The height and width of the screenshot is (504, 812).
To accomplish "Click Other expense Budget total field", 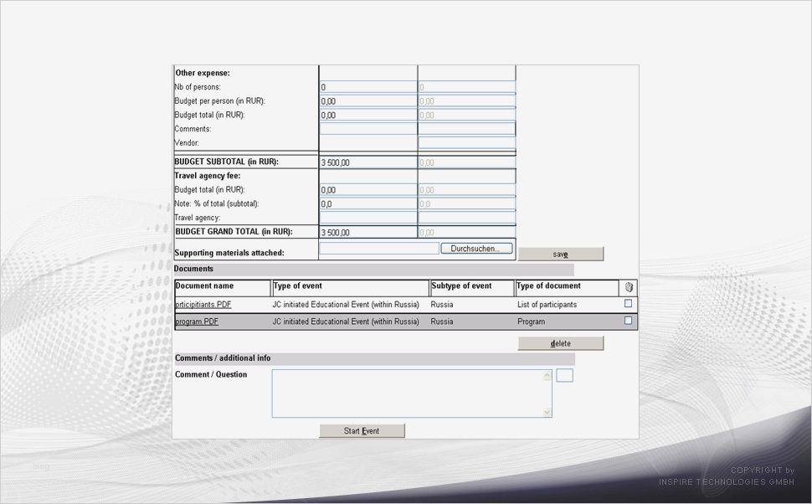I will 368,115.
